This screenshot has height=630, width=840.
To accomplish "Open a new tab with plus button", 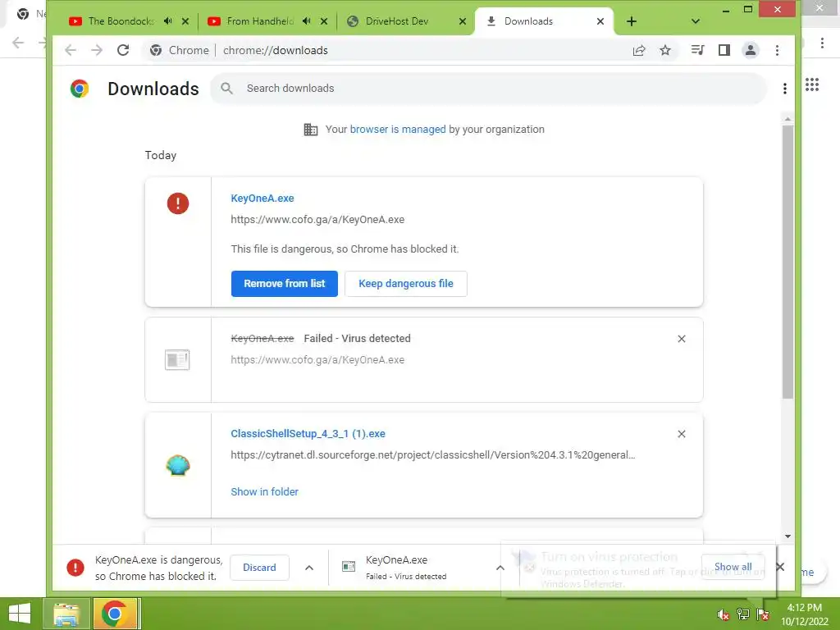I will 632,21.
